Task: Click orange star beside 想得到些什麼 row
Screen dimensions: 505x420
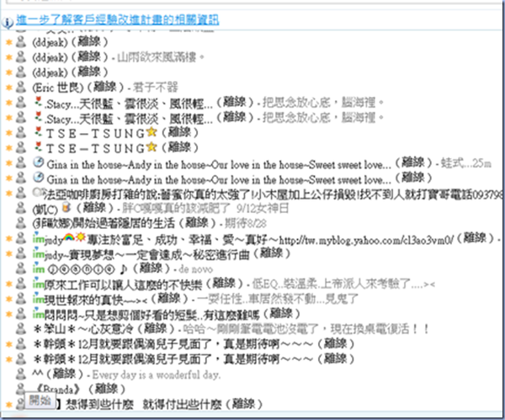Action: [9, 405]
